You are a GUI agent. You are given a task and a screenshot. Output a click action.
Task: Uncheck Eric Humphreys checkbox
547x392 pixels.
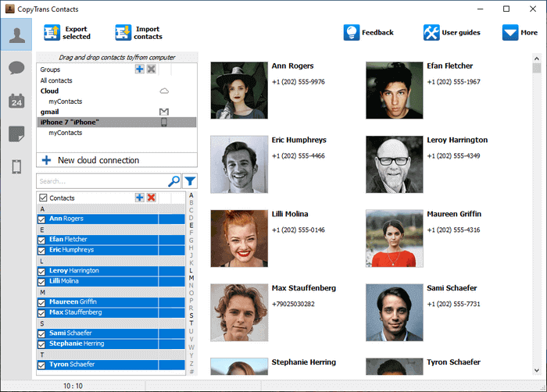click(41, 251)
